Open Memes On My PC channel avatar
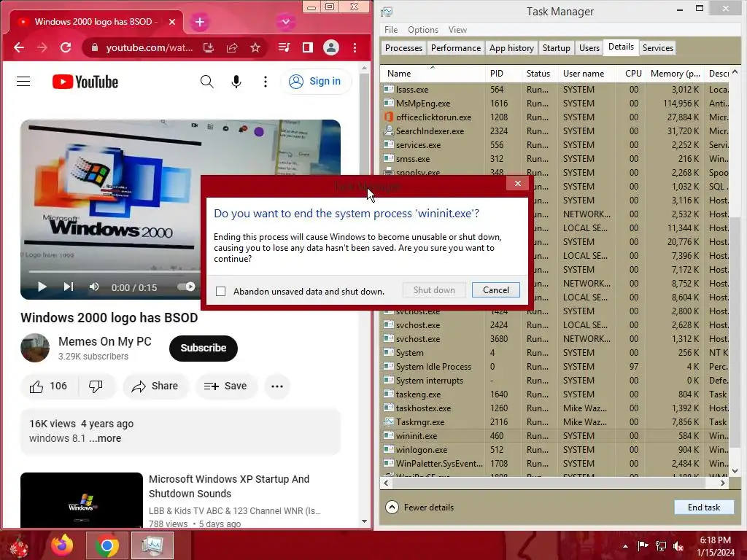The height and width of the screenshot is (560, 747). (x=35, y=348)
